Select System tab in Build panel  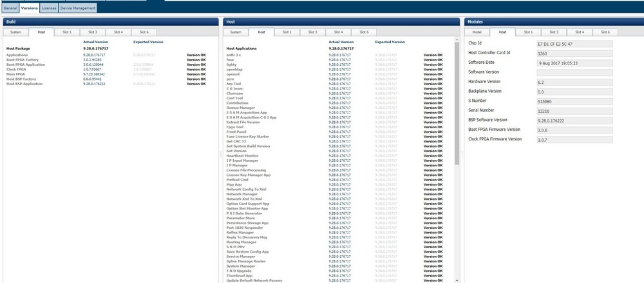[x=15, y=32]
